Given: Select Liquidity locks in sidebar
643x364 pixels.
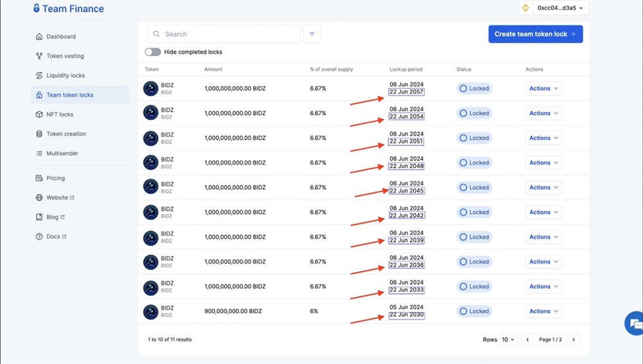Looking at the screenshot, I should pos(65,76).
